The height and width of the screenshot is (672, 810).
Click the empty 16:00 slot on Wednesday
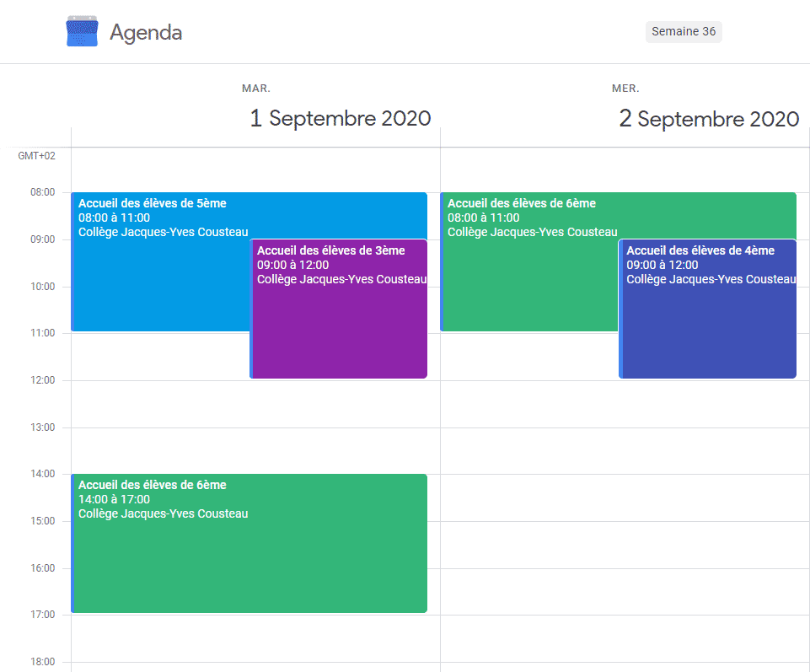pos(625,591)
